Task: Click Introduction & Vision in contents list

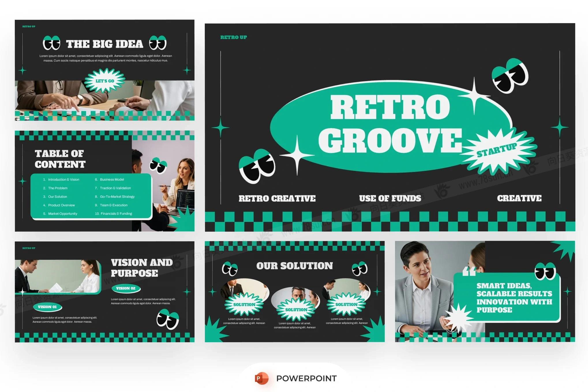Action: 63,180
